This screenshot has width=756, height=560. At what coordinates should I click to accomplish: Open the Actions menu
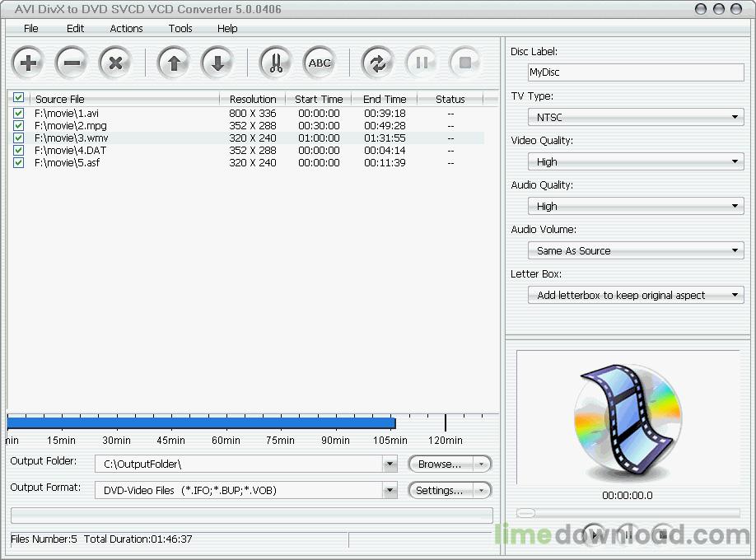pyautogui.click(x=126, y=28)
